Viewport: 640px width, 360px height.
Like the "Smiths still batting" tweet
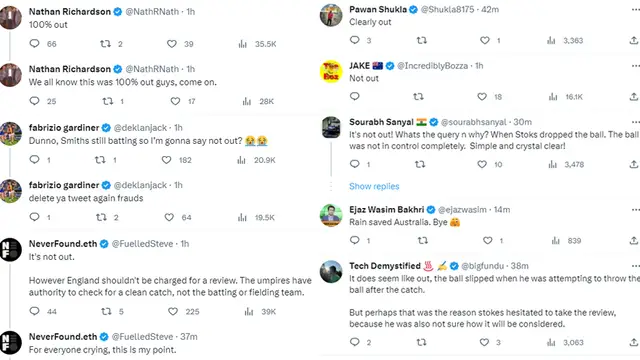tap(166, 160)
